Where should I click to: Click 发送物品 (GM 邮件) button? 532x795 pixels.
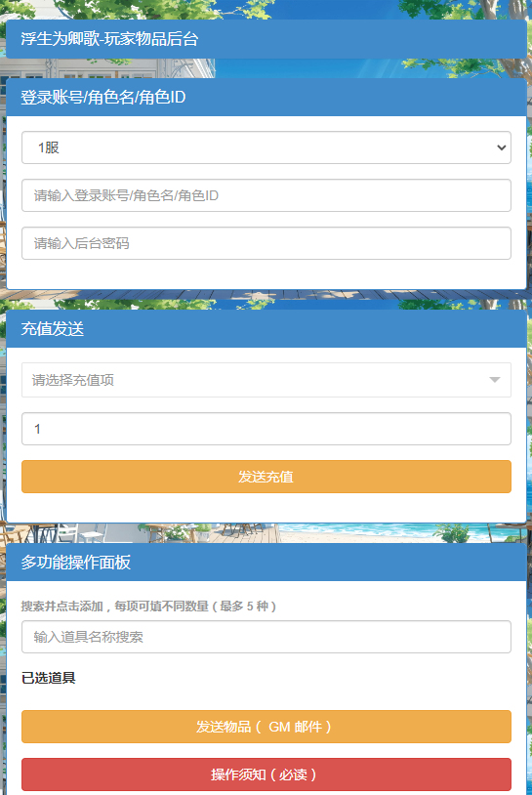point(266,727)
